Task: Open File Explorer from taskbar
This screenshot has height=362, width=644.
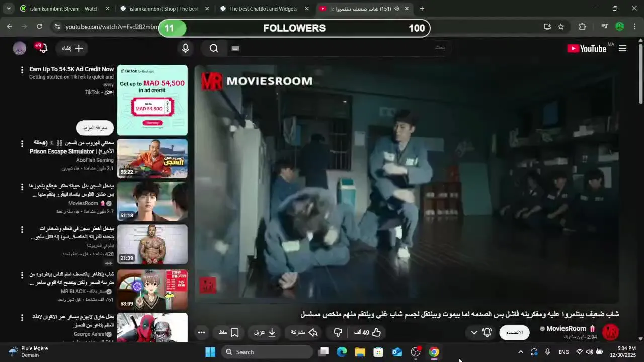Action: click(360, 352)
